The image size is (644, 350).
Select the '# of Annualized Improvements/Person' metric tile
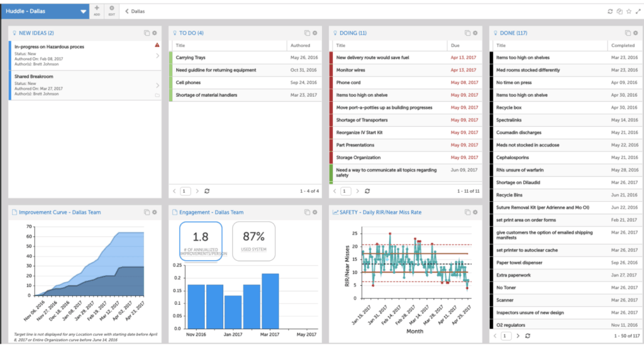point(201,241)
